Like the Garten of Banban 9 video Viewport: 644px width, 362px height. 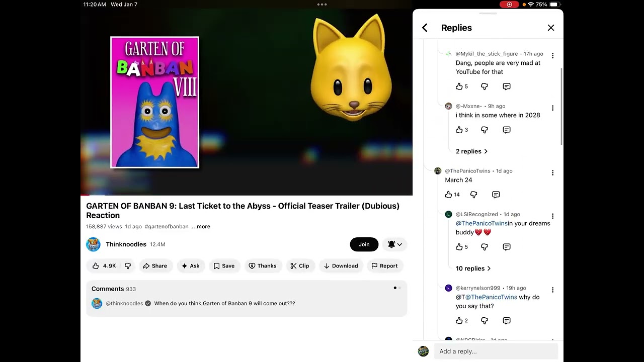(104, 266)
